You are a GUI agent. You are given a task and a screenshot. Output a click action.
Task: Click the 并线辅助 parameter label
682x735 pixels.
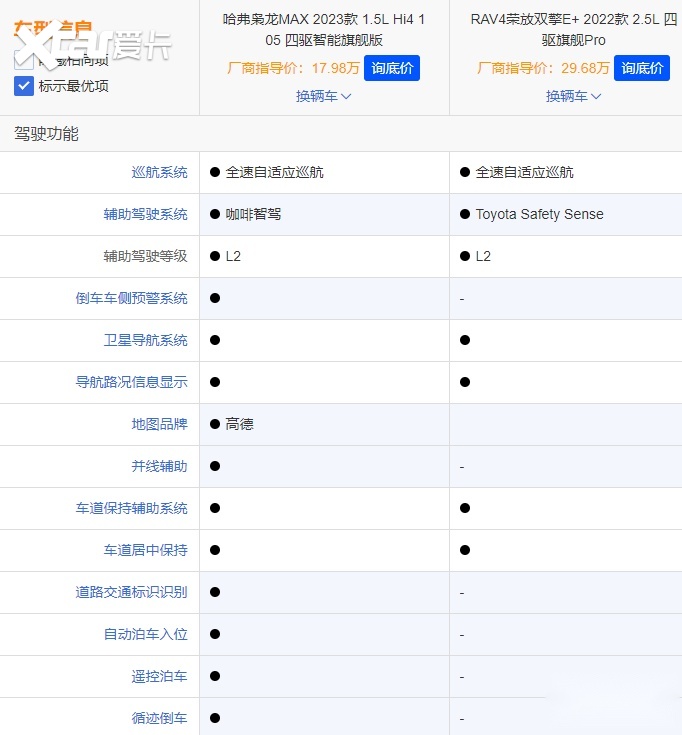pos(159,466)
